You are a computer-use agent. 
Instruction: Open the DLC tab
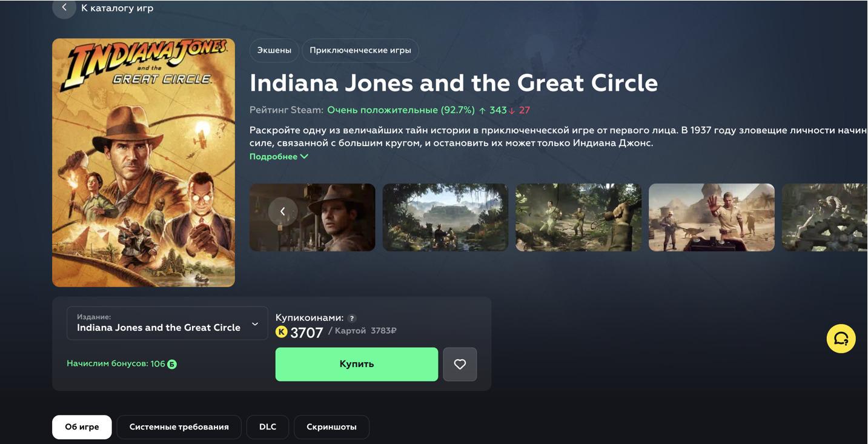[268, 427]
